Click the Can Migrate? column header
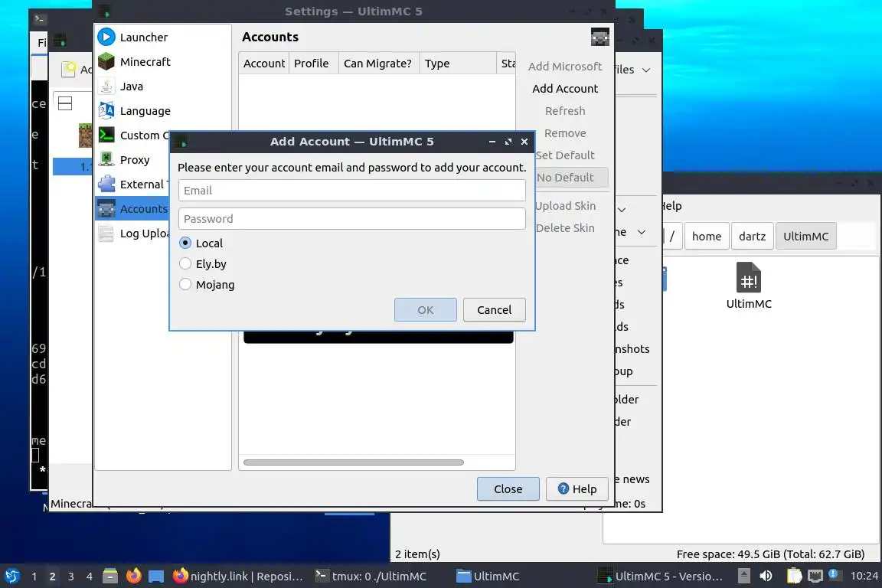Viewport: 882px width, 588px height. pyautogui.click(x=378, y=64)
